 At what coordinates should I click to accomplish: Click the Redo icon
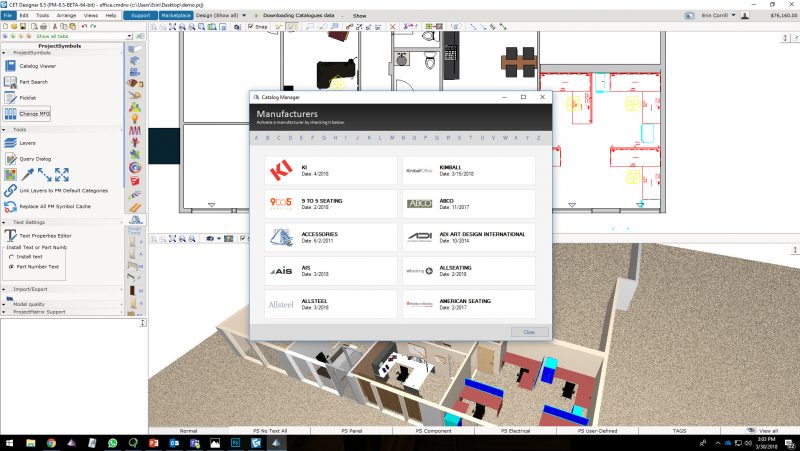click(93, 26)
